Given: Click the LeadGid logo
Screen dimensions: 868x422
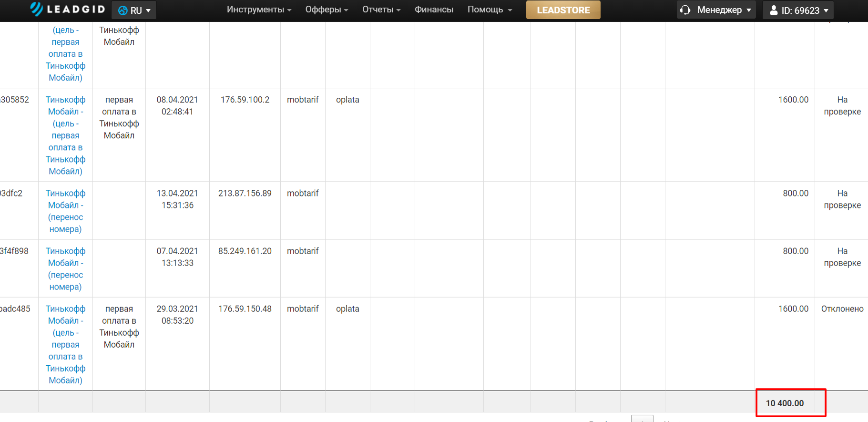Looking at the screenshot, I should [67, 9].
